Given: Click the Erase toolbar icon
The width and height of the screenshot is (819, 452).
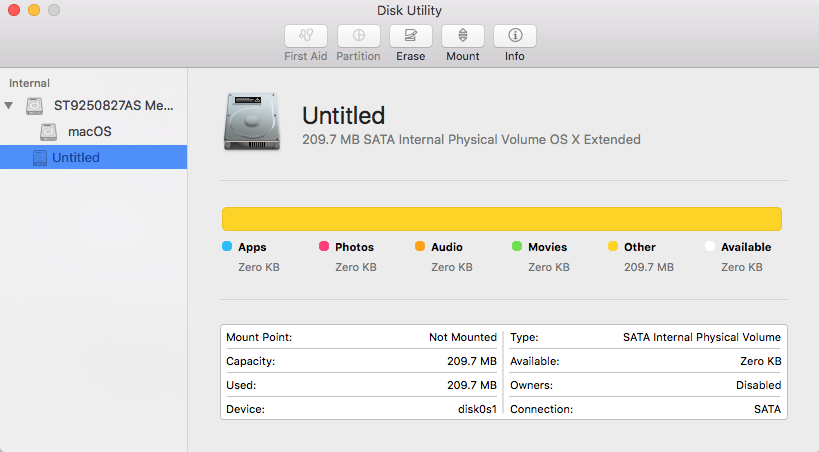Looking at the screenshot, I should coord(410,36).
